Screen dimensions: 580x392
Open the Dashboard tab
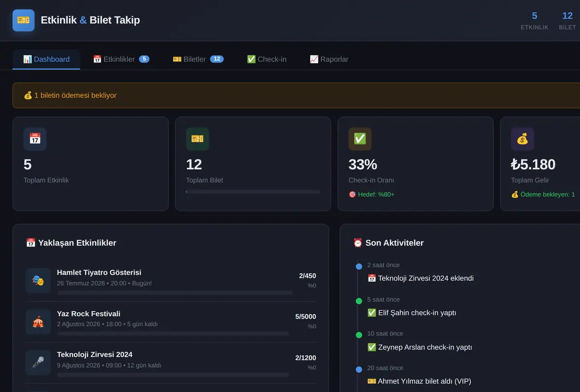46,59
